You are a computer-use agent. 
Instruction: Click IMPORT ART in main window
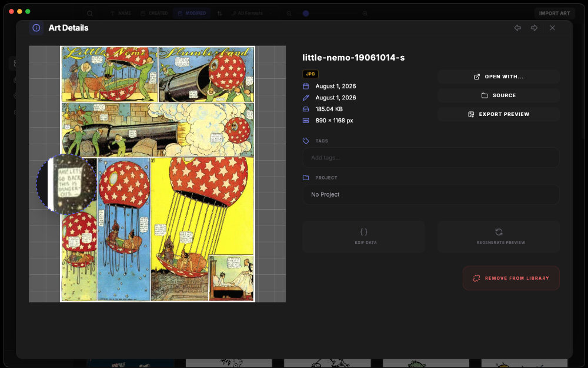[x=554, y=13]
